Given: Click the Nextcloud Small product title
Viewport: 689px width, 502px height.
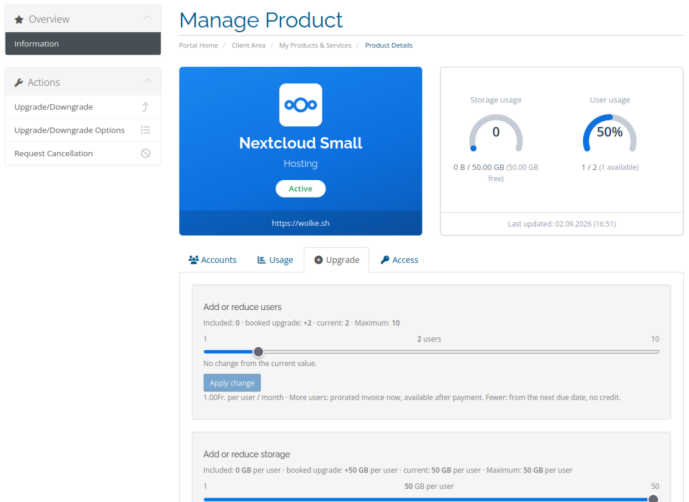Looking at the screenshot, I should (x=301, y=143).
